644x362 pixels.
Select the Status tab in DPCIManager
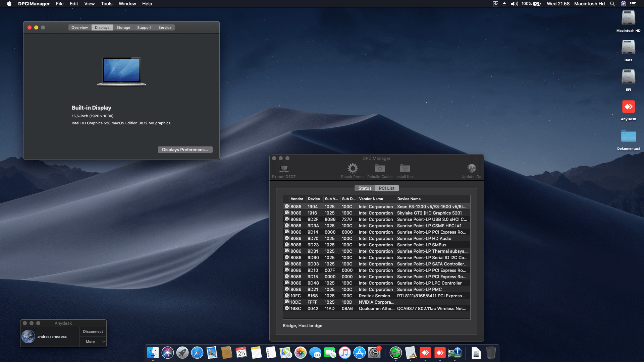click(x=365, y=188)
